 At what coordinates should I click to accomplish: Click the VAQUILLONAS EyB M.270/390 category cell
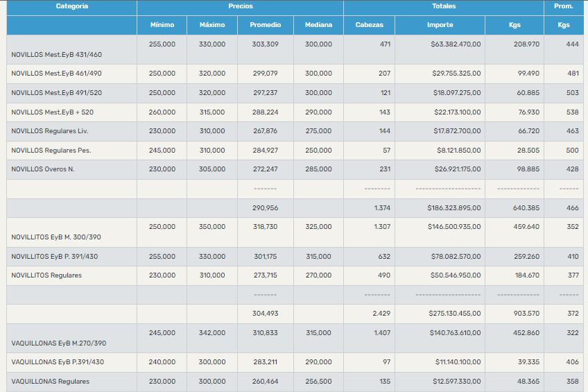click(x=59, y=343)
